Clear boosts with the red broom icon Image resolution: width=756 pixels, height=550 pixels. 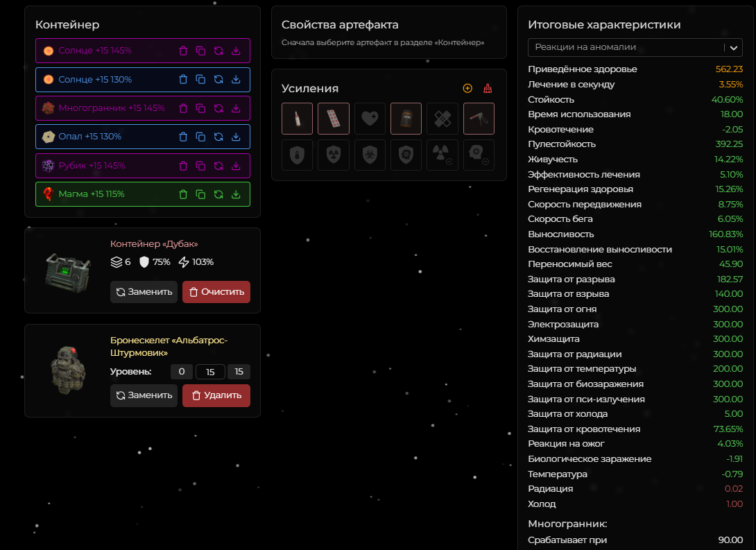click(488, 88)
